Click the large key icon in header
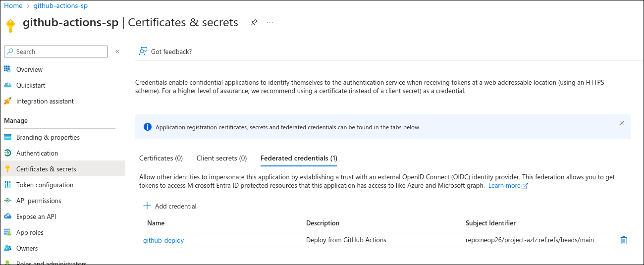Screen dimensions: 644x265 tap(10, 26)
